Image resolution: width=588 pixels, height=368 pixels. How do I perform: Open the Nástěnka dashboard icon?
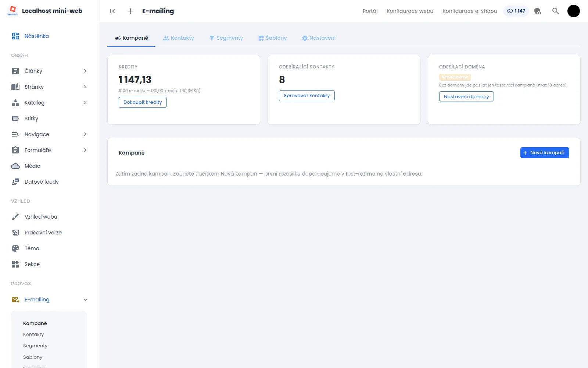point(15,36)
